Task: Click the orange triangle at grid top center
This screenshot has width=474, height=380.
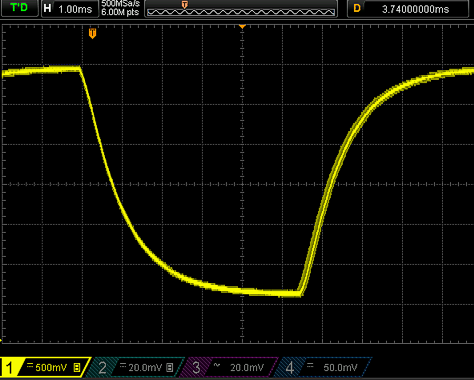Action: 242,26
